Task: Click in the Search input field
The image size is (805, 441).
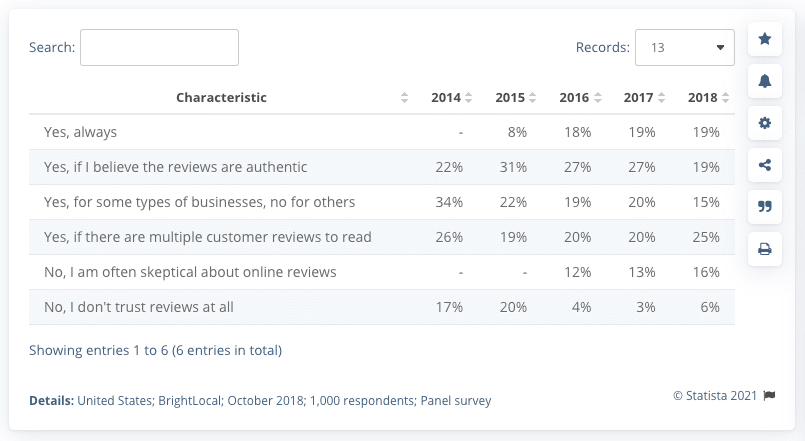Action: 159,47
